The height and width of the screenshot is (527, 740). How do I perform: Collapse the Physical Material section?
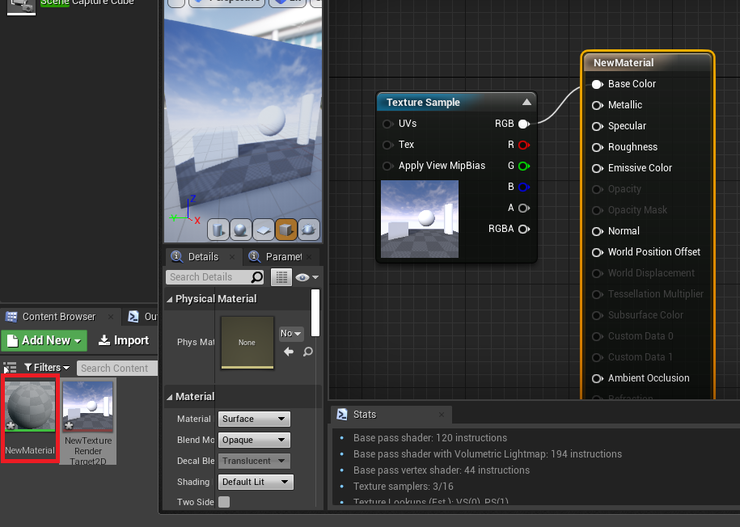[x=170, y=299]
